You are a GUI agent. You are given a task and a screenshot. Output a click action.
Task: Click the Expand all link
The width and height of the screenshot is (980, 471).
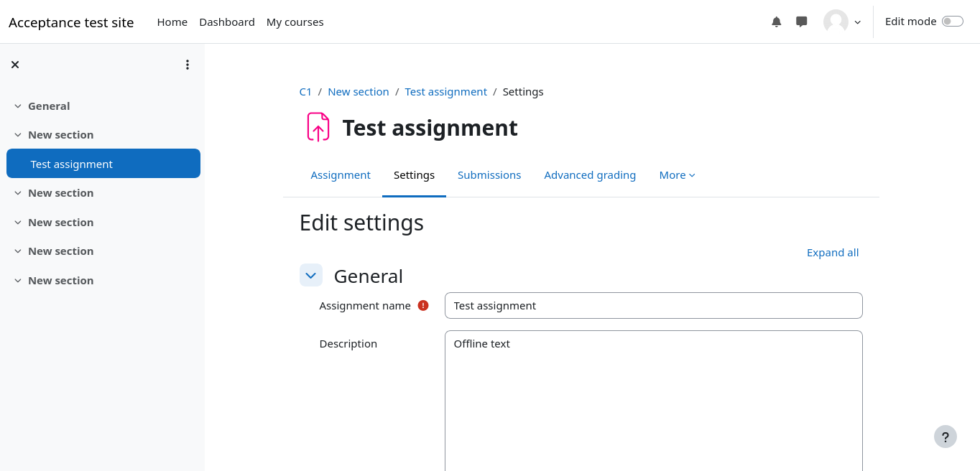(x=832, y=253)
